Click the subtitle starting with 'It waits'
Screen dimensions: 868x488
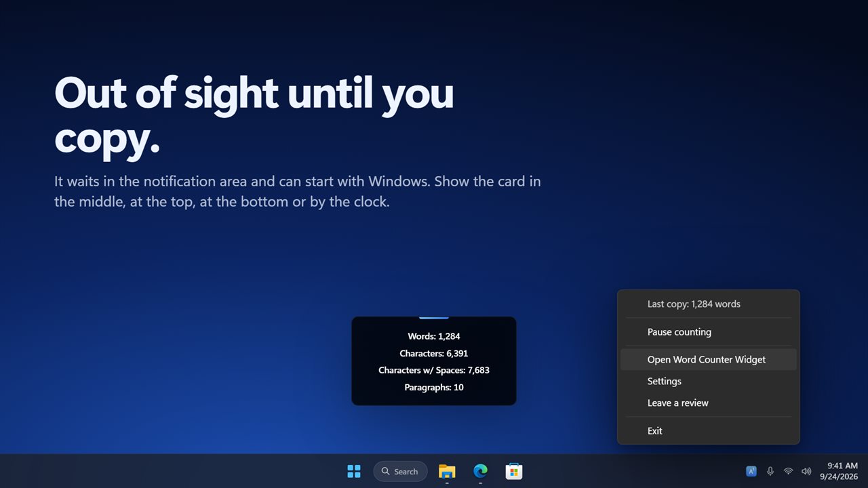coord(298,192)
